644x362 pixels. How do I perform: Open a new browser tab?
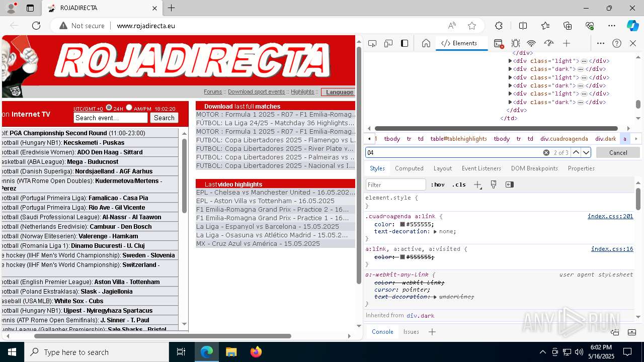(x=172, y=8)
